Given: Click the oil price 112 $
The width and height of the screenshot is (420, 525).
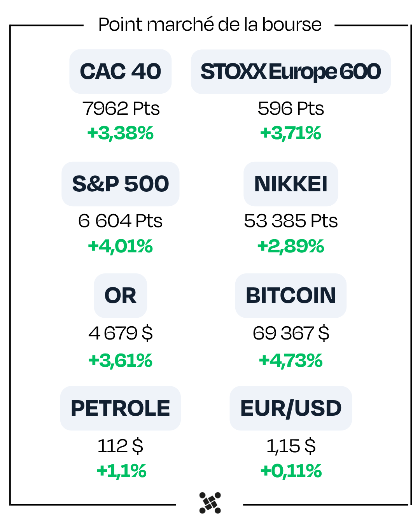Looking at the screenshot, I should [121, 446].
